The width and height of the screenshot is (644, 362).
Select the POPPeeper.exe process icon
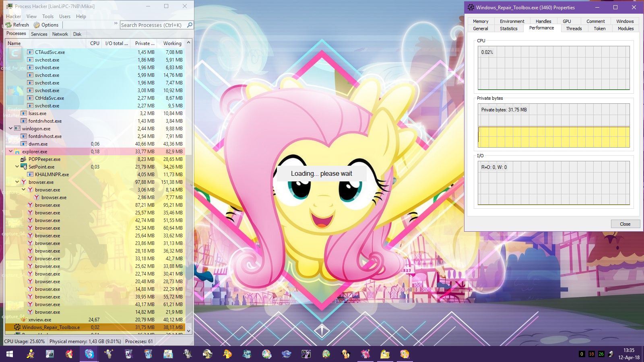click(x=24, y=159)
